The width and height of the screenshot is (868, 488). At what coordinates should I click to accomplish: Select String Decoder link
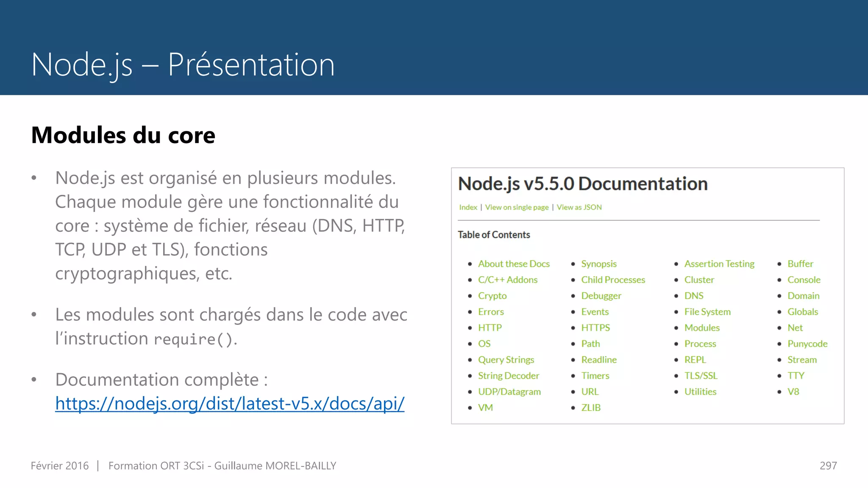509,376
